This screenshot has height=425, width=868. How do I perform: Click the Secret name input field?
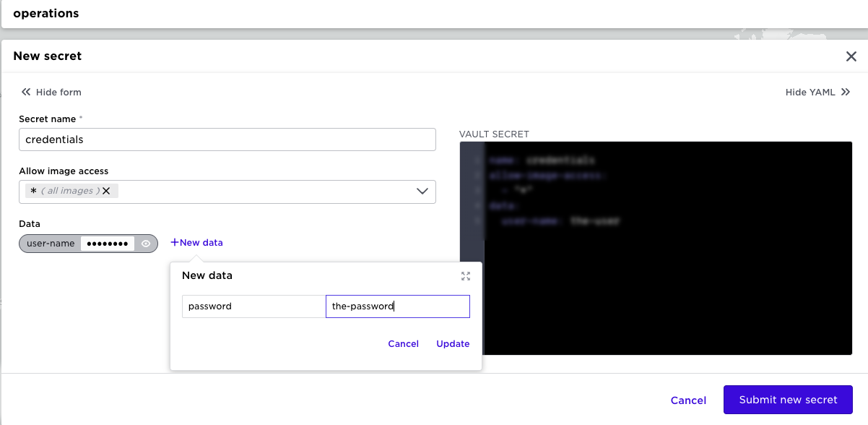coord(227,139)
